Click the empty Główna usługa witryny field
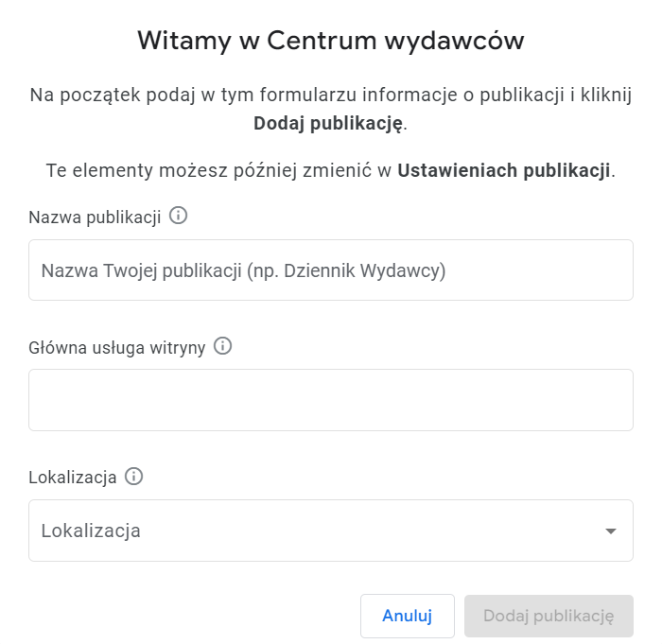 point(331,400)
